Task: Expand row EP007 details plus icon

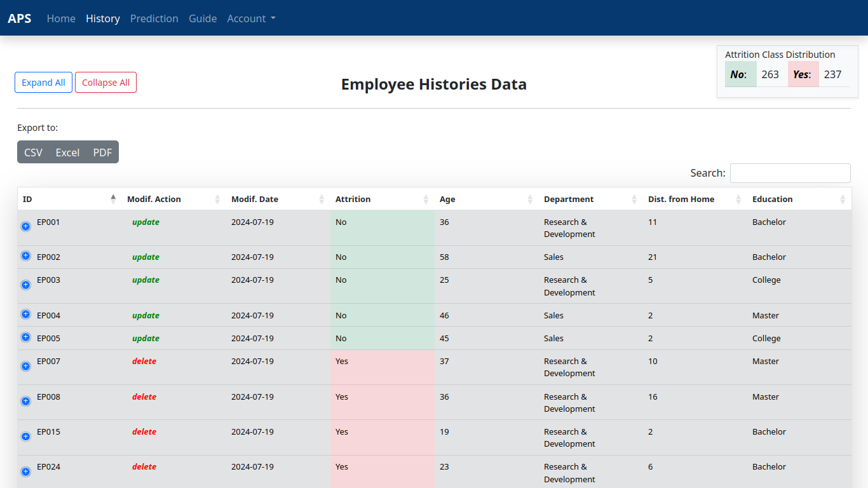Action: pyautogui.click(x=26, y=366)
